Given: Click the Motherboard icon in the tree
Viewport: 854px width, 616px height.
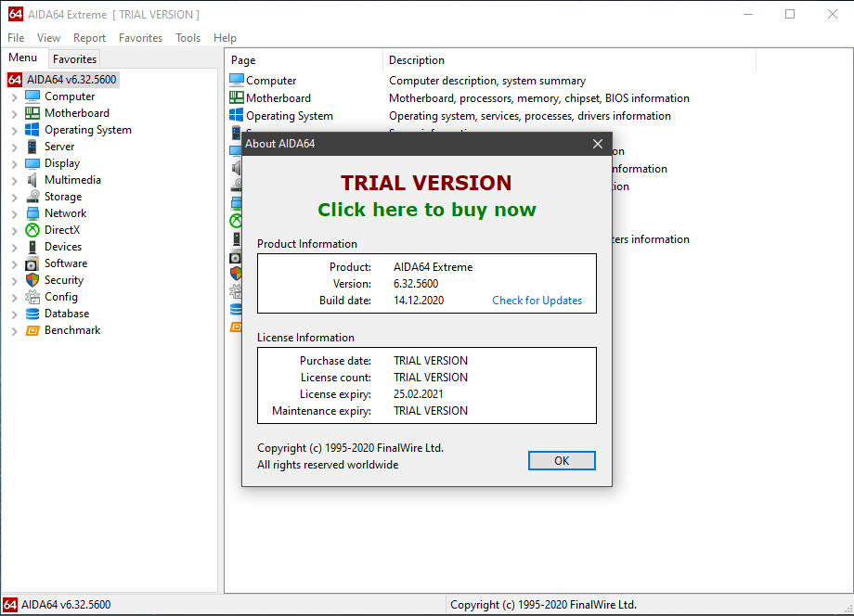Looking at the screenshot, I should pyautogui.click(x=32, y=113).
